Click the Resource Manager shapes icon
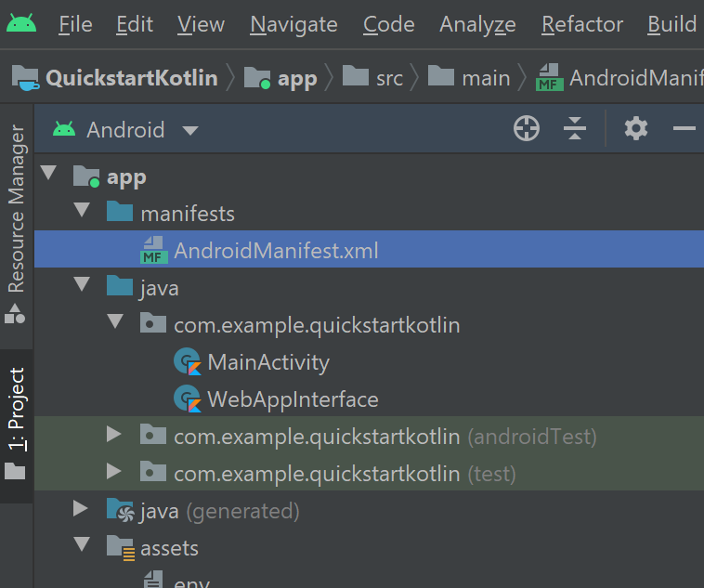This screenshot has height=588, width=704. tap(14, 314)
